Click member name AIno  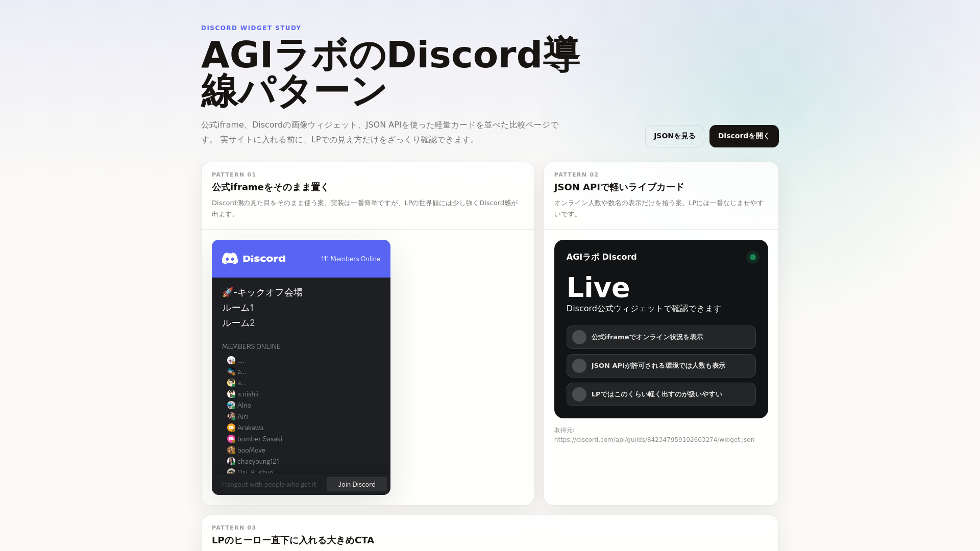point(244,405)
